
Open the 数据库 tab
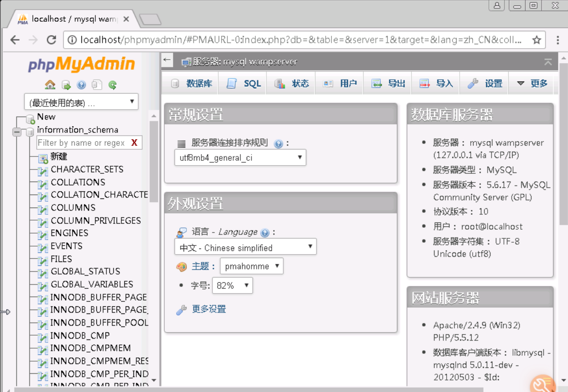click(191, 84)
